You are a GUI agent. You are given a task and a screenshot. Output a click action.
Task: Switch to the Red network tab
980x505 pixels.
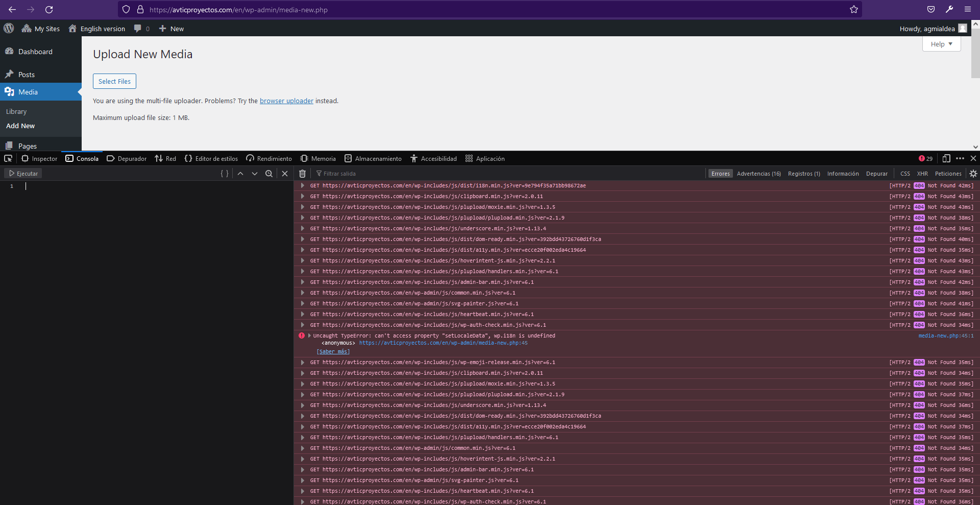(165, 159)
